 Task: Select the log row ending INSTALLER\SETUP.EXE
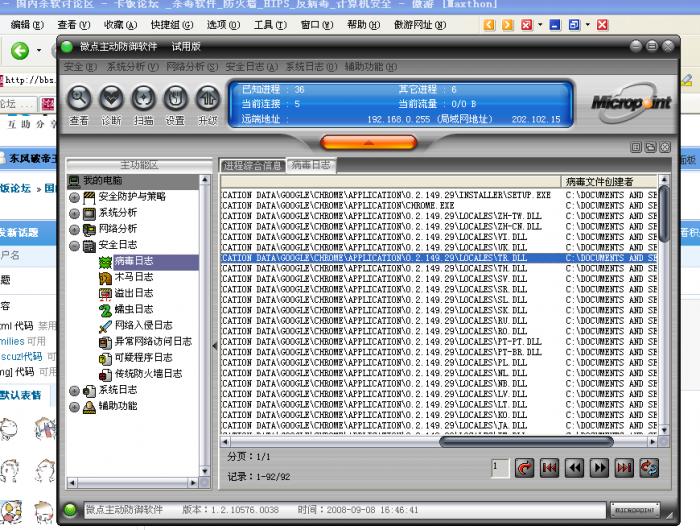[439, 195]
